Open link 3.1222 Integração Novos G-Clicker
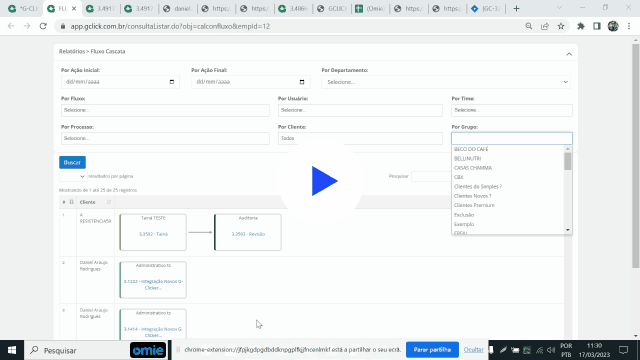The image size is (640, 360). (153, 284)
